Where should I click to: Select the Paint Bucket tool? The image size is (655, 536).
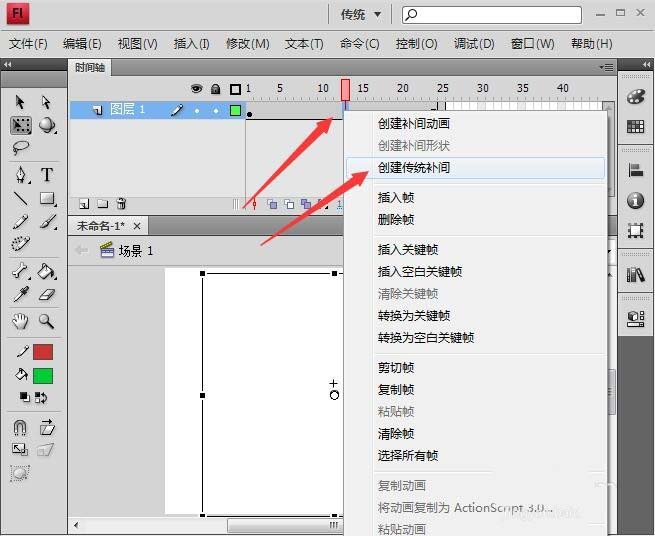[46, 271]
